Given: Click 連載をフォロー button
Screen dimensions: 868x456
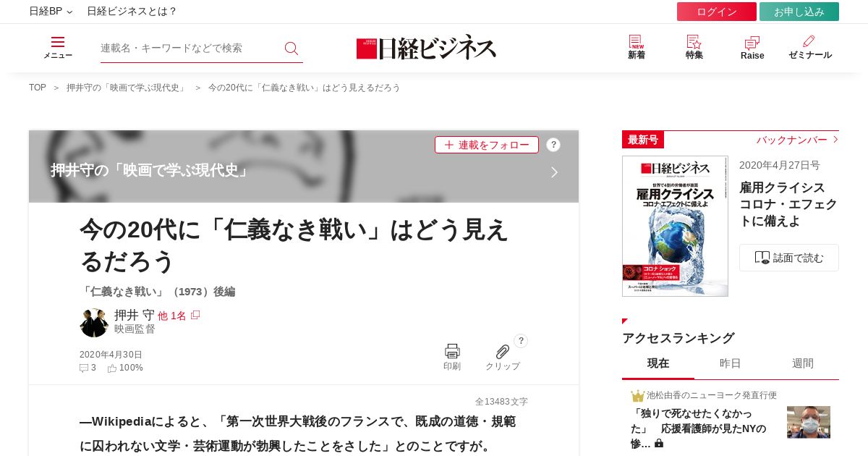Looking at the screenshot, I should [487, 145].
